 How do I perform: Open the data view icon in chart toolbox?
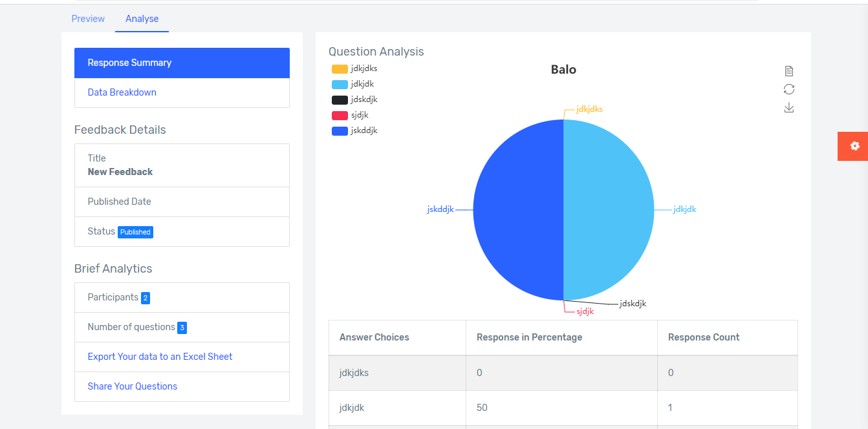[788, 71]
